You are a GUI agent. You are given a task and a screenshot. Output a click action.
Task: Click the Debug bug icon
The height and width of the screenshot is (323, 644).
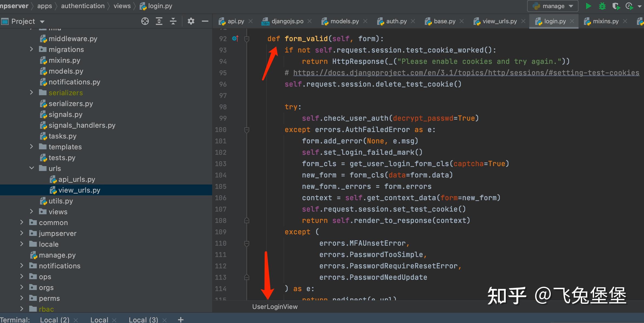tap(602, 6)
